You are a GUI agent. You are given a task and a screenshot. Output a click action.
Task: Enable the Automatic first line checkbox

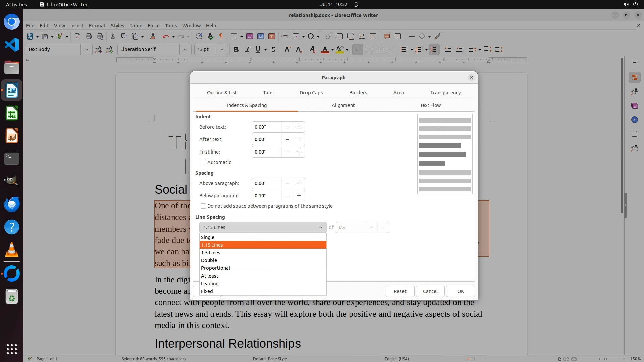coord(203,162)
